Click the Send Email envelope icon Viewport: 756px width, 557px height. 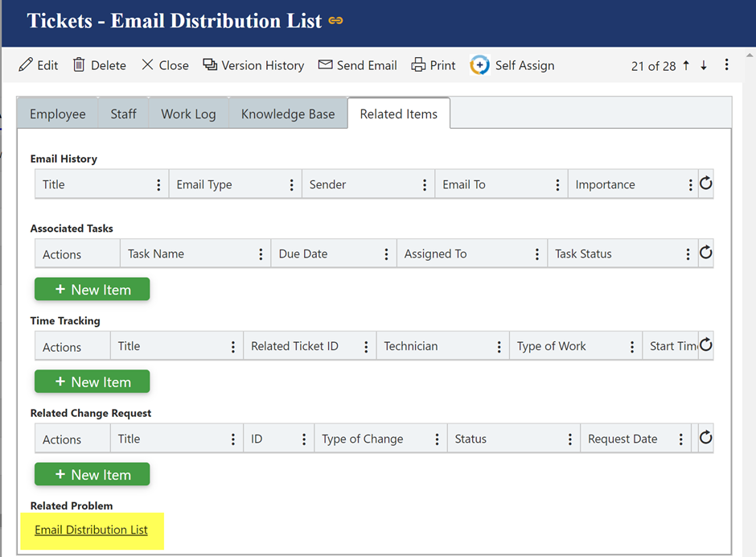click(x=325, y=65)
